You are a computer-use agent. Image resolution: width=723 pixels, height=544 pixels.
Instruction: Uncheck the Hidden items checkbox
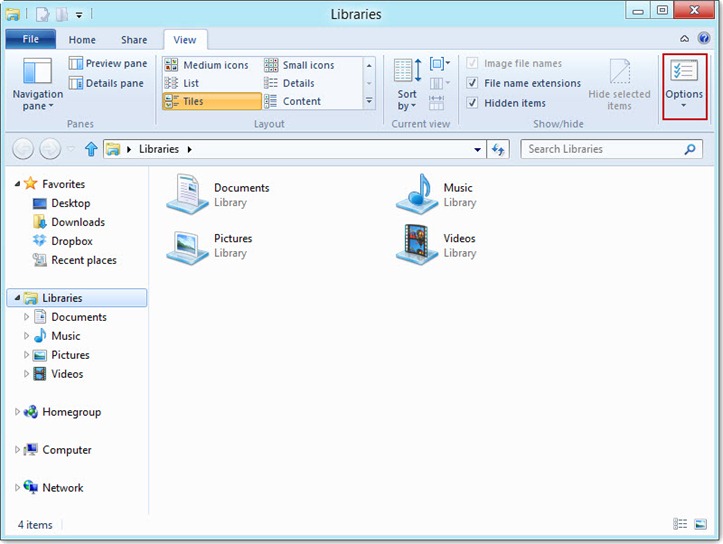click(473, 103)
